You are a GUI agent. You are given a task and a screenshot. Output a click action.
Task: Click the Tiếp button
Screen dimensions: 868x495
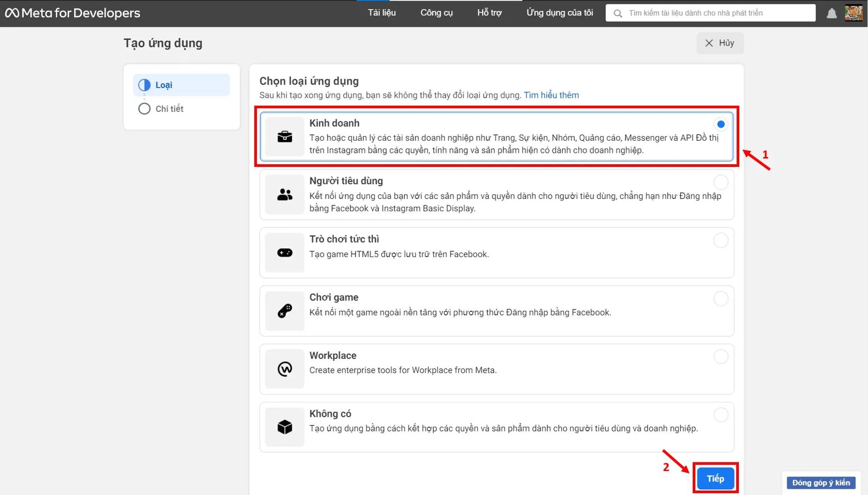point(715,478)
